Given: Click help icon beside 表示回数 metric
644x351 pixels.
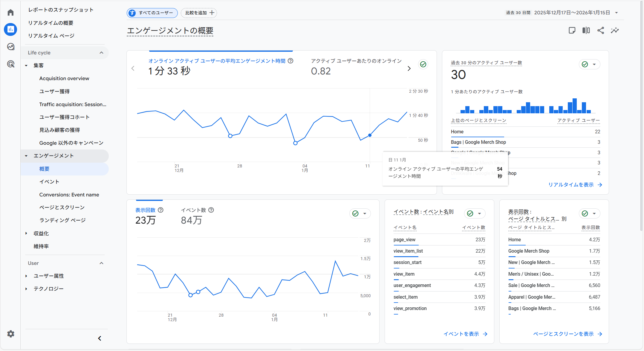Looking at the screenshot, I should coord(160,210).
